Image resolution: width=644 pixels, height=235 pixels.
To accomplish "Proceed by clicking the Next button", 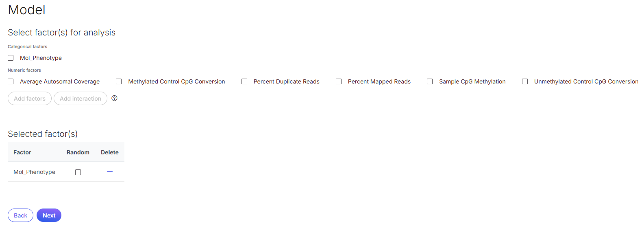I will pyautogui.click(x=49, y=215).
